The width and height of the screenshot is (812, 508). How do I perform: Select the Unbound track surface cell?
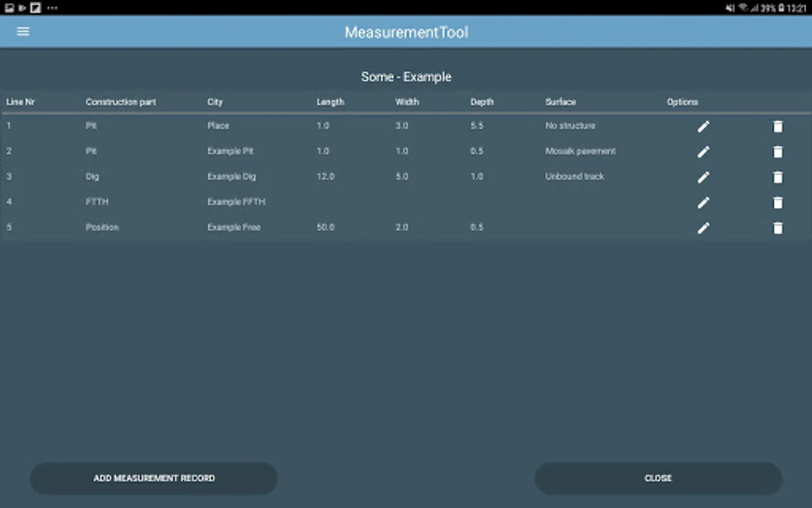575,177
